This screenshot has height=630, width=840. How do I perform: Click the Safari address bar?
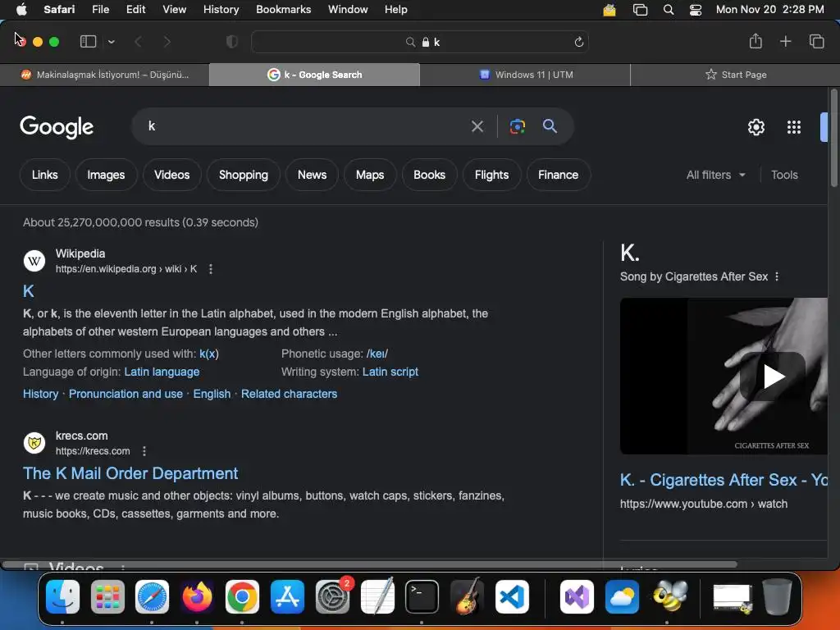click(420, 42)
